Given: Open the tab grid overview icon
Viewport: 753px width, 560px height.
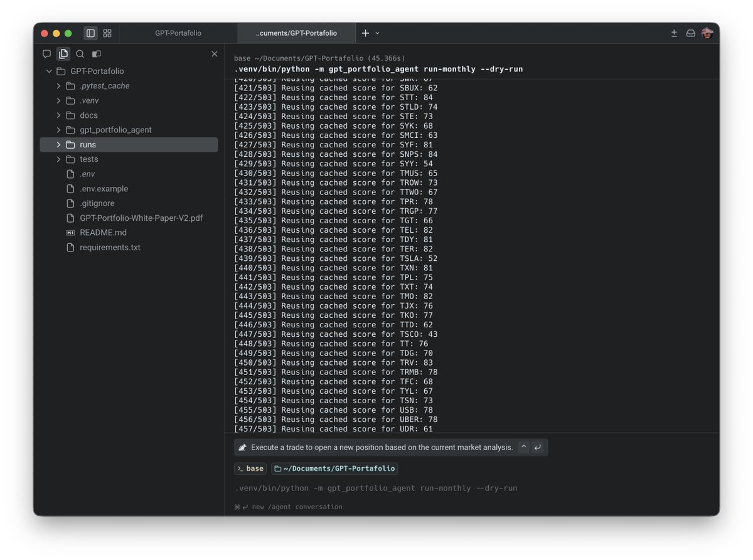Looking at the screenshot, I should (107, 33).
